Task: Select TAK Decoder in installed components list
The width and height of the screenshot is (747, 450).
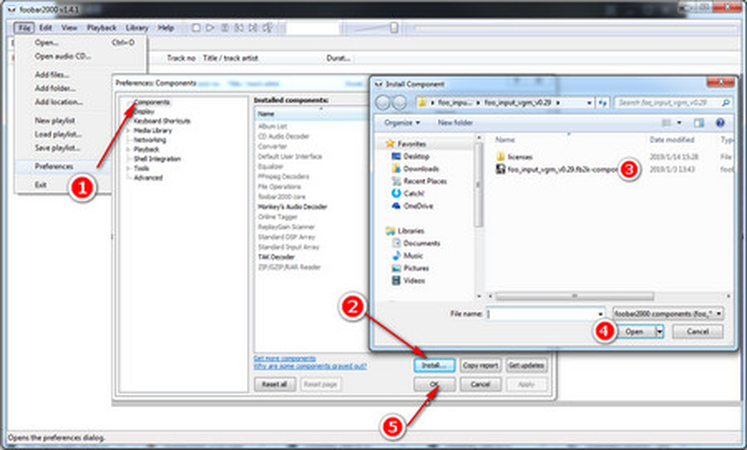Action: [276, 257]
